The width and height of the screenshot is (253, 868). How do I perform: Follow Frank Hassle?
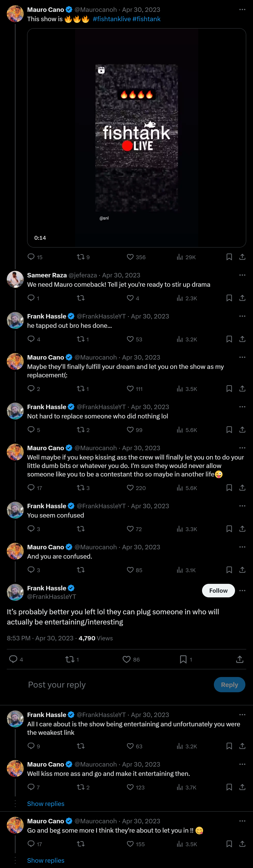(x=218, y=590)
